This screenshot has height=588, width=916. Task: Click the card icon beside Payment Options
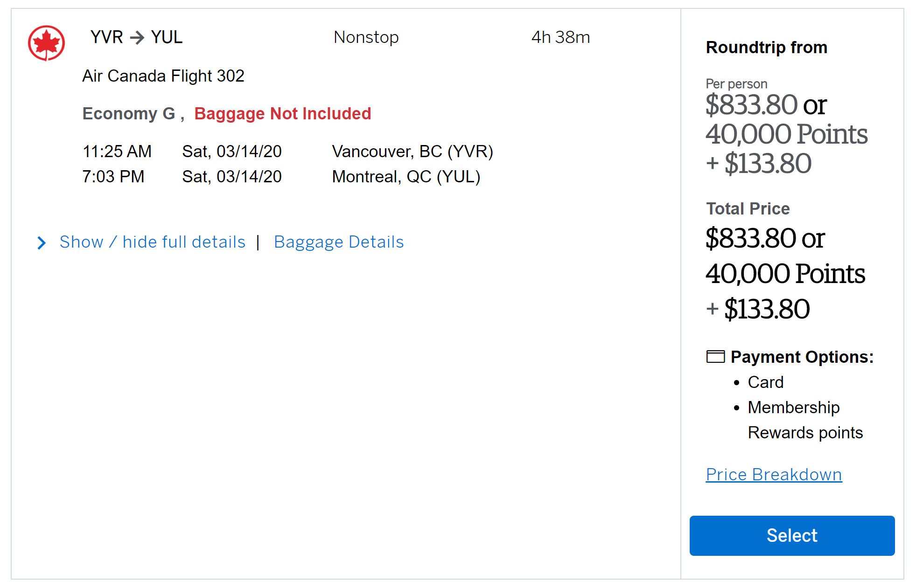coord(715,357)
